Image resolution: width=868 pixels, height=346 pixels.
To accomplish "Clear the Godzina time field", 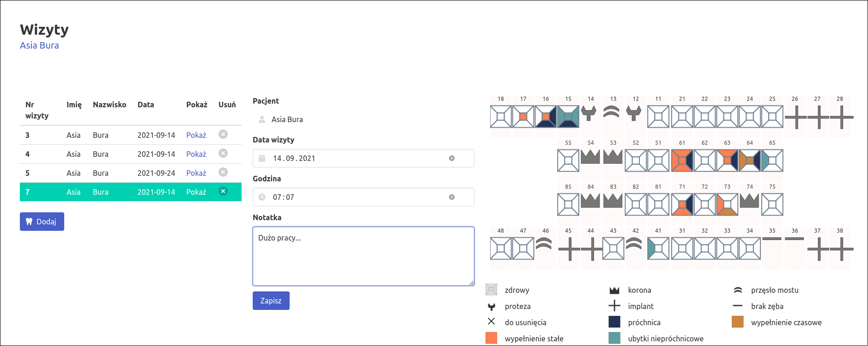I will pyautogui.click(x=452, y=197).
